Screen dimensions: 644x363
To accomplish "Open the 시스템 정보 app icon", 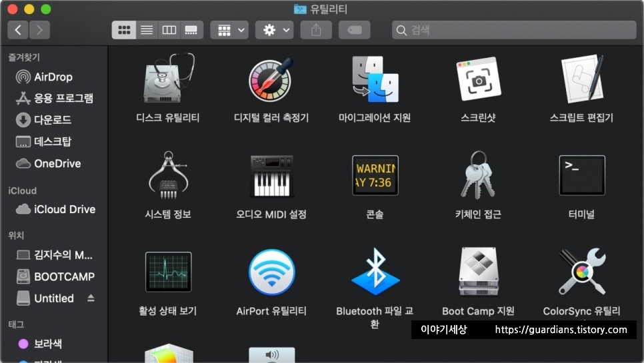I will point(169,175).
